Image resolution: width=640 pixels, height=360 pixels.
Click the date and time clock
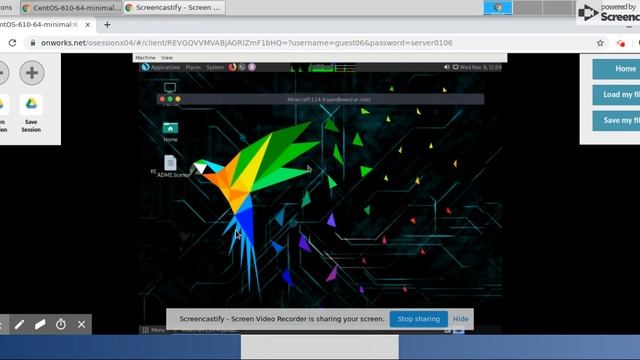[480, 67]
